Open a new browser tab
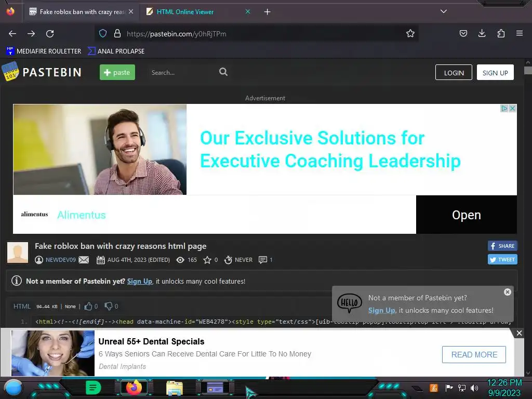This screenshot has width=532, height=399. 268,12
